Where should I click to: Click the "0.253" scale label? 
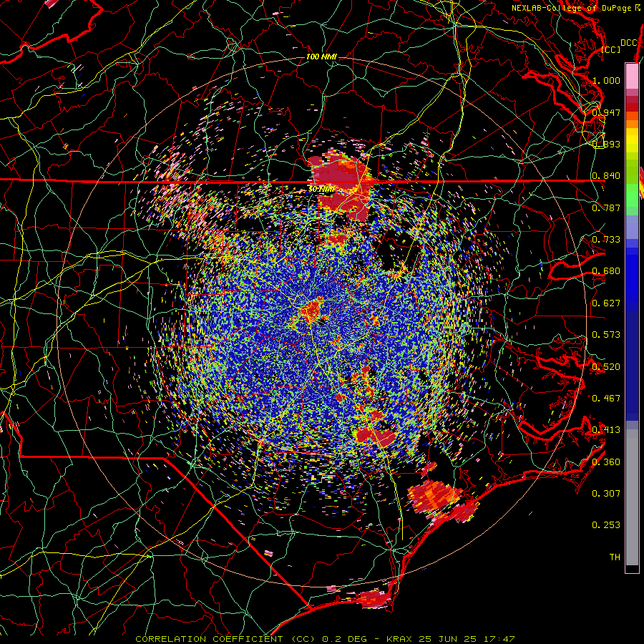[x=606, y=525]
